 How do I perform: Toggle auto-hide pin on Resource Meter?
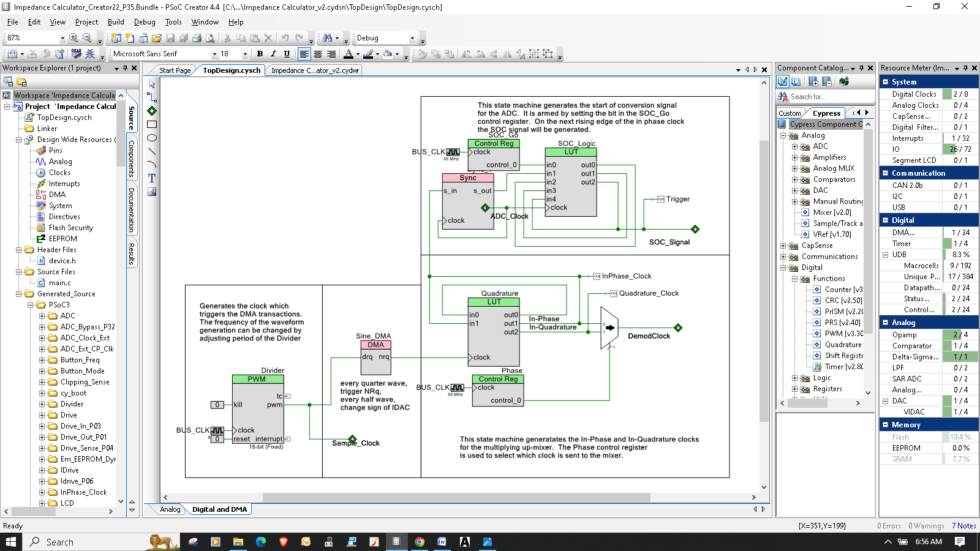click(x=965, y=68)
